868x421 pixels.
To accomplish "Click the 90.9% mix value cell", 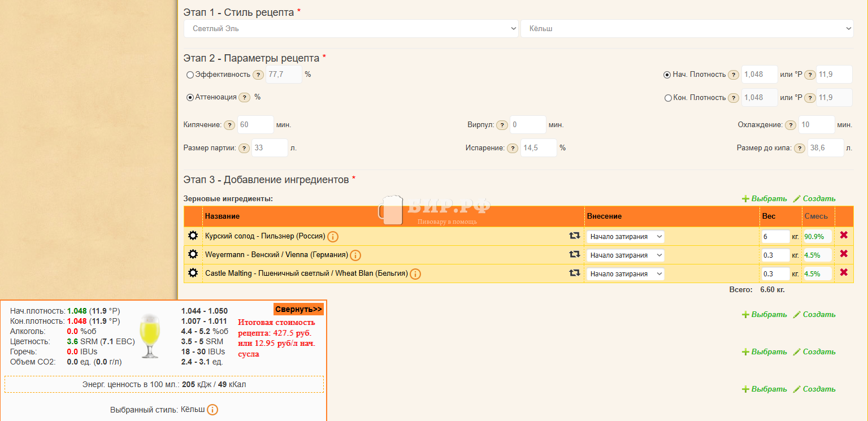I will (x=817, y=236).
